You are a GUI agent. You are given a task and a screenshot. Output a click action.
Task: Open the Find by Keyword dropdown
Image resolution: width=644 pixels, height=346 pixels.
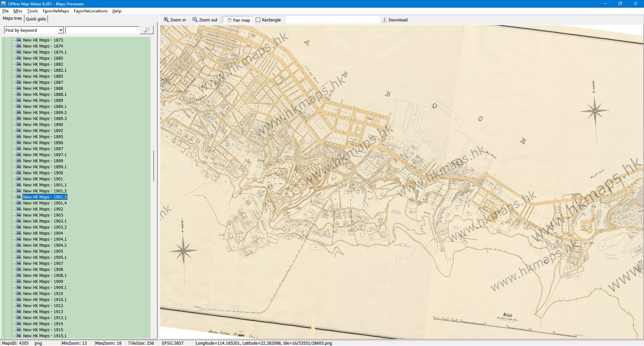pos(61,30)
